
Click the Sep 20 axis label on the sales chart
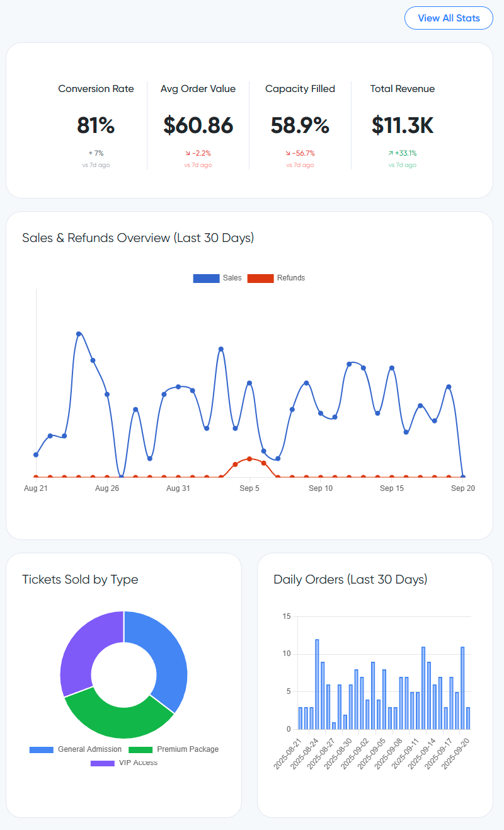tap(463, 488)
